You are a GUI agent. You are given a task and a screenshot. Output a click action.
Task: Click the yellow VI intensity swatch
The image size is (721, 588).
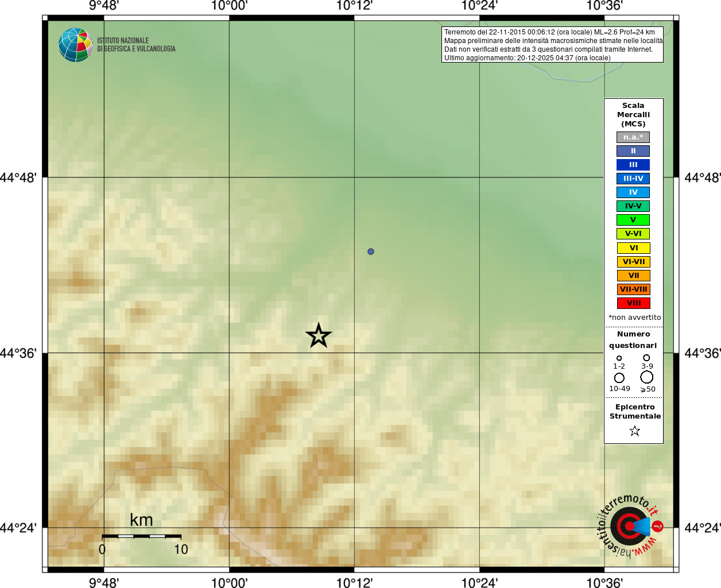[633, 248]
